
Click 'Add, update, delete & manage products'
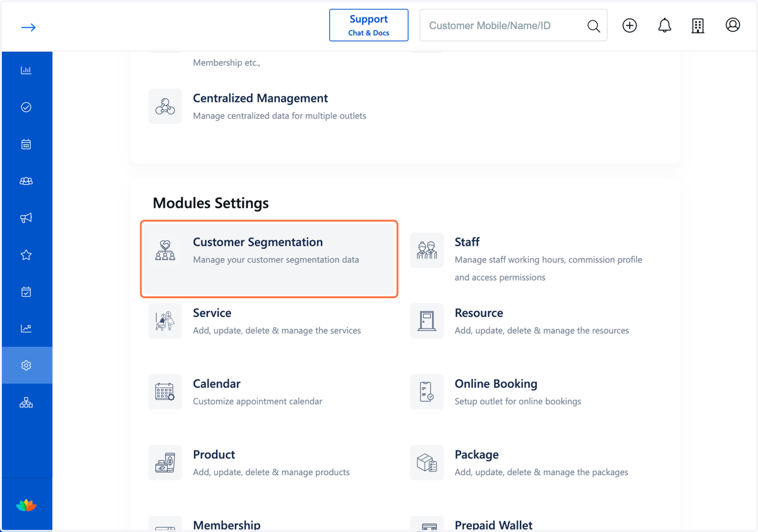271,472
